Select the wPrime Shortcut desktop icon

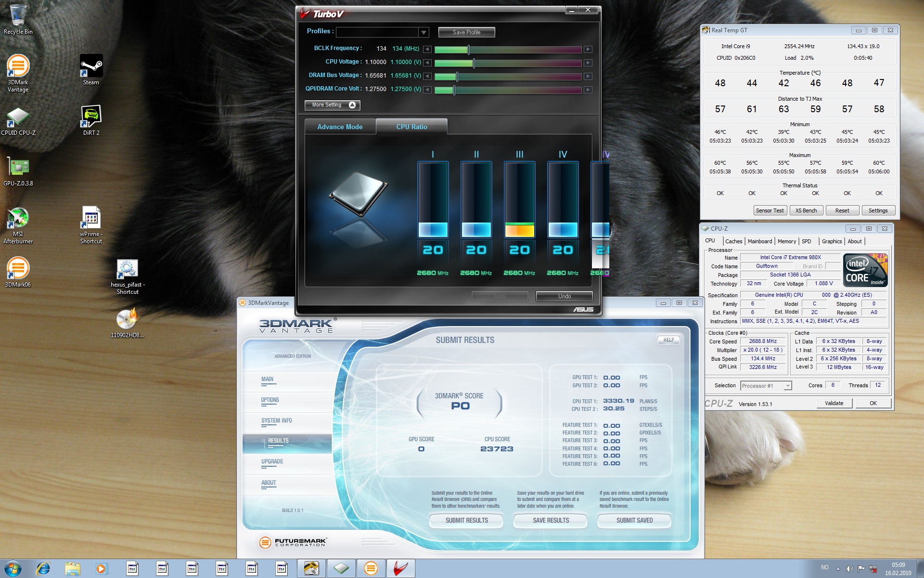(91, 225)
